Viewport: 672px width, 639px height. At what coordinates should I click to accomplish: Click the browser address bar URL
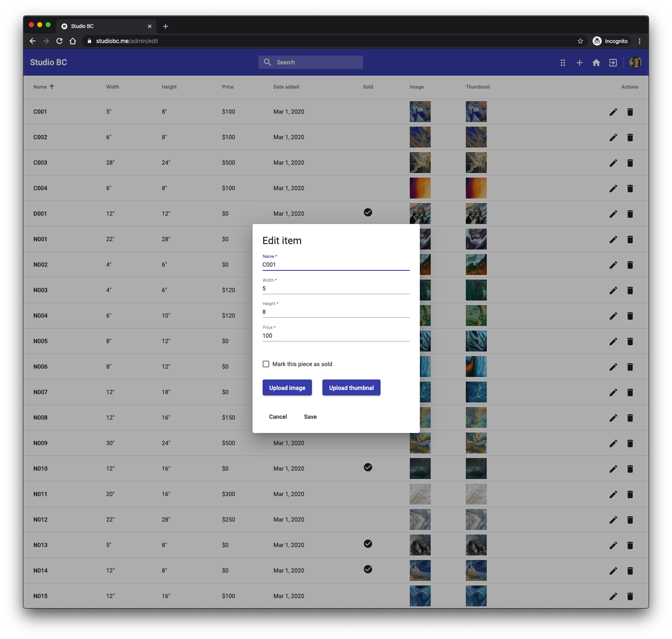coord(127,41)
